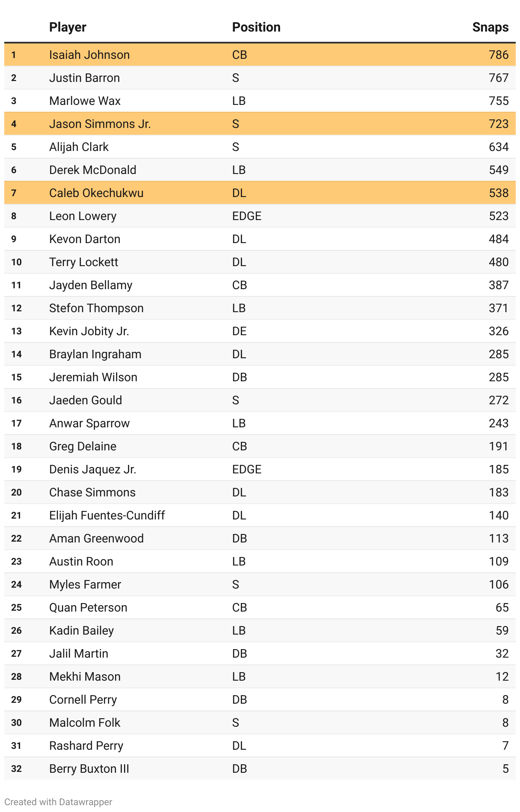Click player name Justin Barron
The height and width of the screenshot is (812, 520).
[x=84, y=78]
